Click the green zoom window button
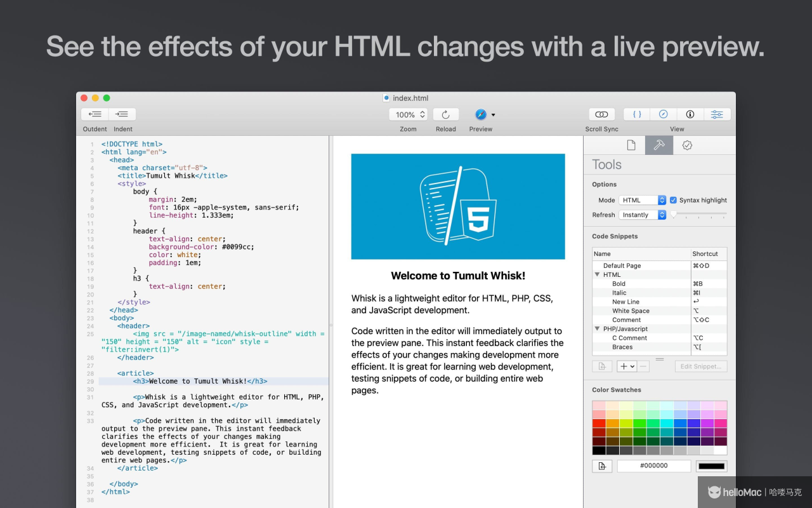The height and width of the screenshot is (508, 812). (x=107, y=98)
